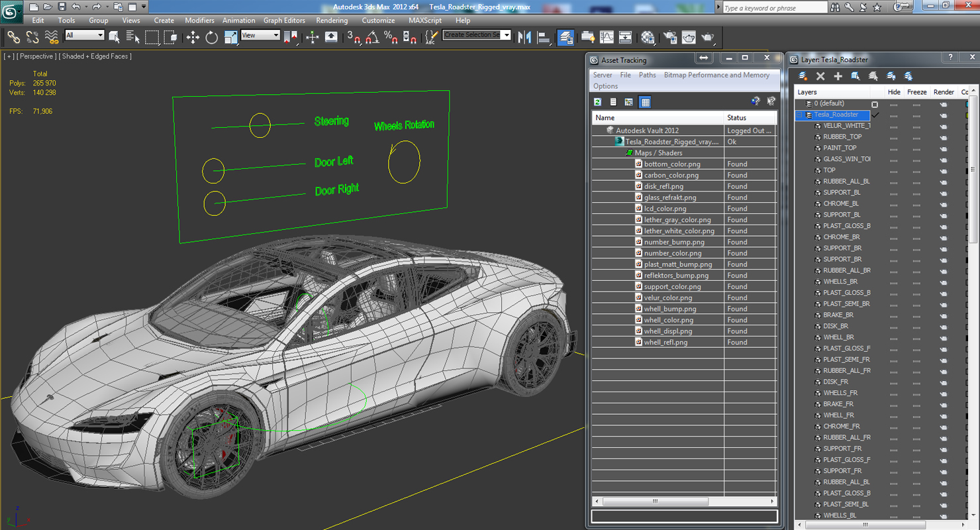Toggle Select and Manipulate mode
The width and height of the screenshot is (980, 530).
[x=313, y=37]
